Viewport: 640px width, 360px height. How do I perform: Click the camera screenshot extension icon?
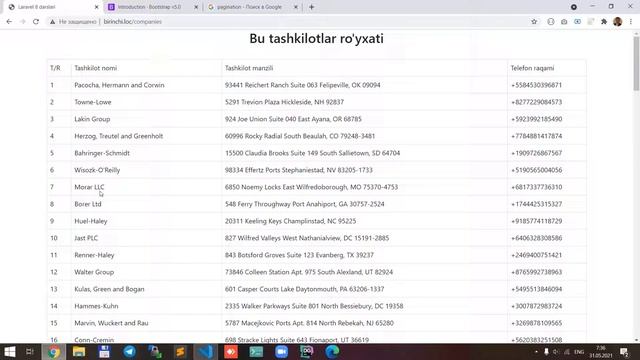[x=564, y=22]
